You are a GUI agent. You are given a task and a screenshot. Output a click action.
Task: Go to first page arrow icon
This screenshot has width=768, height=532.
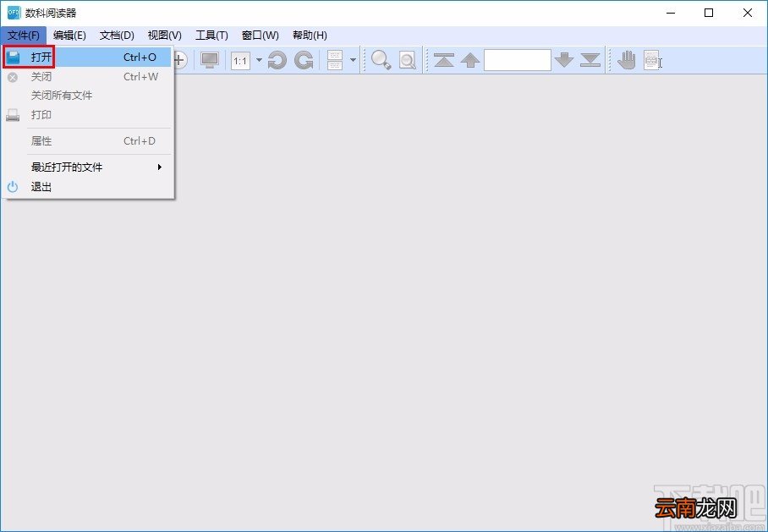444,60
